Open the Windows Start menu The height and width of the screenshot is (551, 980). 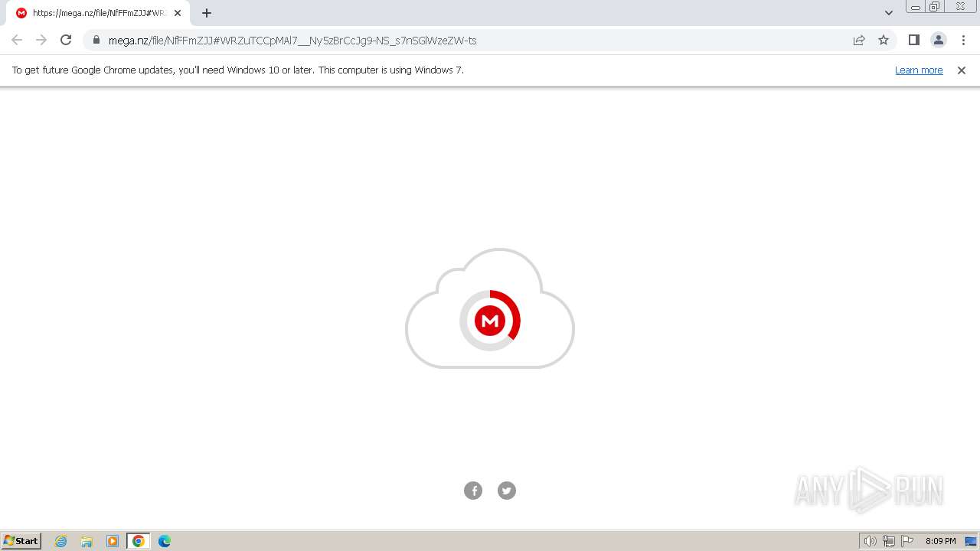click(21, 541)
